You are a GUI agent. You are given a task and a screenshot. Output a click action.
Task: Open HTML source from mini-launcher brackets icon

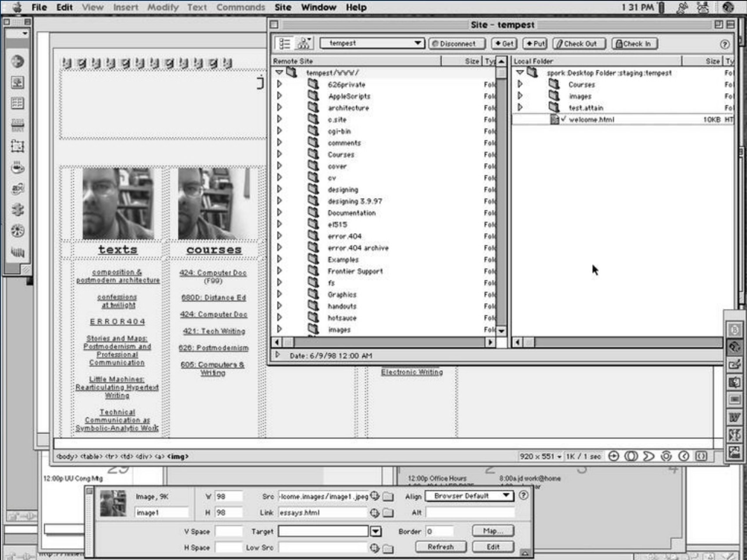pos(701,456)
